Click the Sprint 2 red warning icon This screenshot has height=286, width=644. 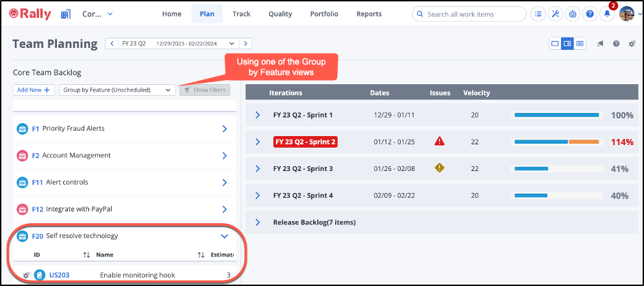439,142
